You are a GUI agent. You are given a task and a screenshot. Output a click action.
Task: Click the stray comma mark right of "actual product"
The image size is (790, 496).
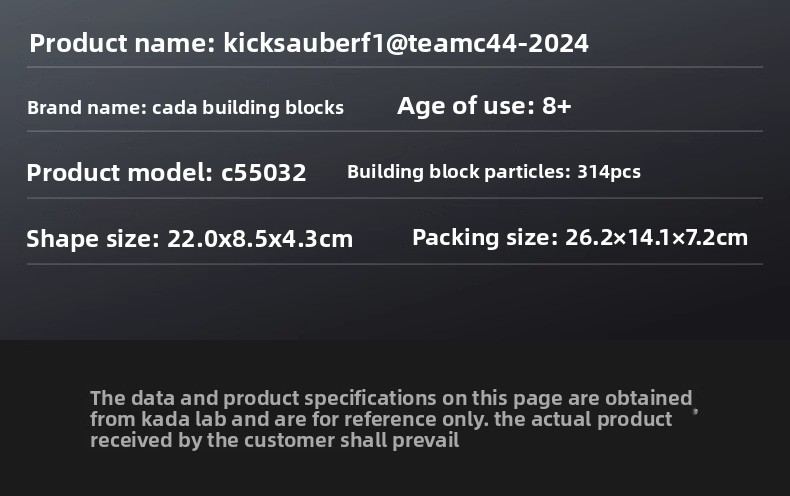(695, 410)
